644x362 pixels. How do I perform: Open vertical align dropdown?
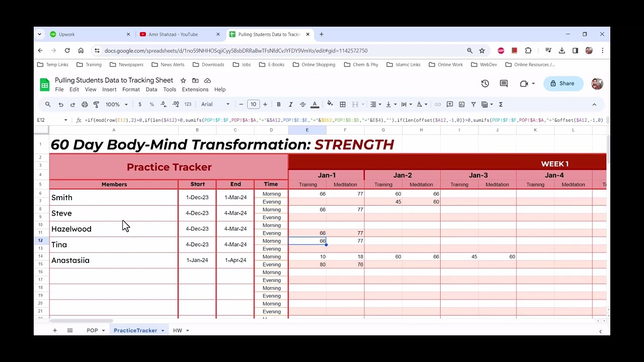tap(390, 105)
